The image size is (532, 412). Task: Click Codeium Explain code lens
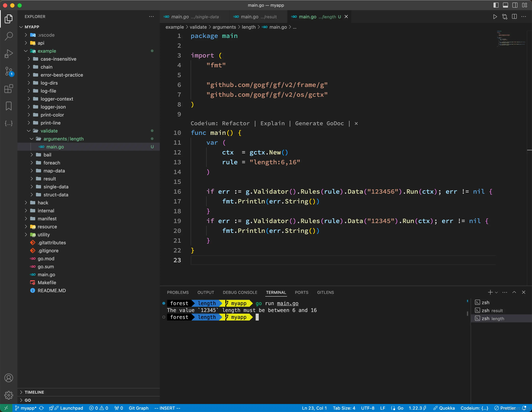tap(272, 123)
